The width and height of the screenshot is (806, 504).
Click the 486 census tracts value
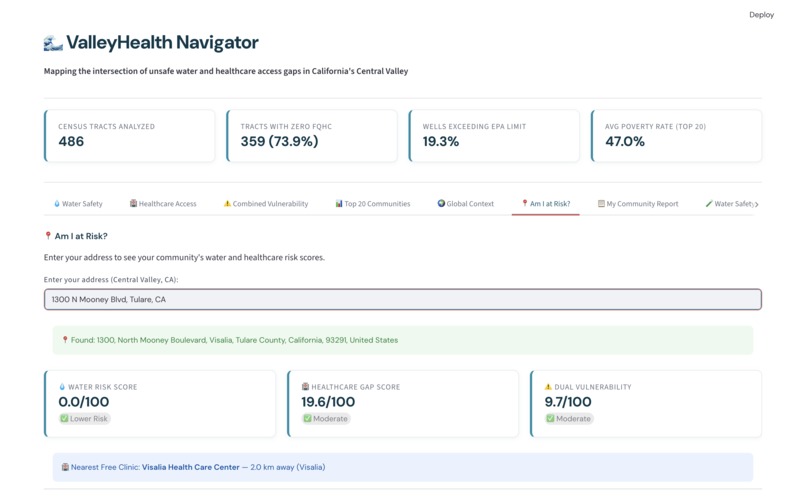tap(71, 141)
